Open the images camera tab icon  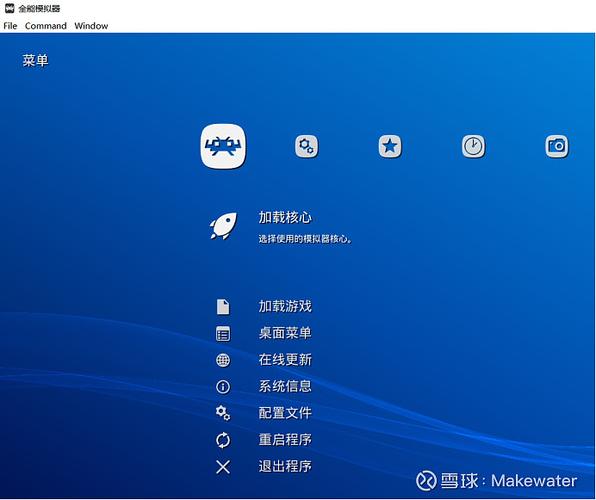[x=557, y=146]
